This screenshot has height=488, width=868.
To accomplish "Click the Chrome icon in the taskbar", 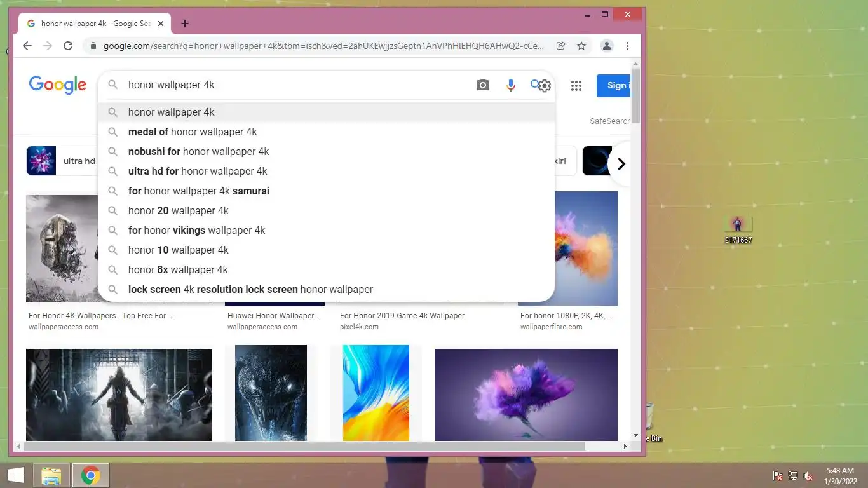I will [x=91, y=475].
